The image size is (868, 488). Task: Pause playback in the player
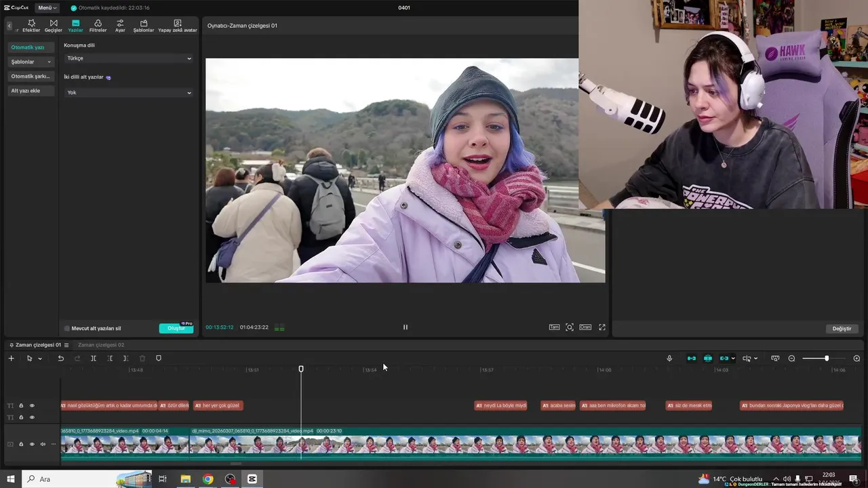tap(406, 327)
